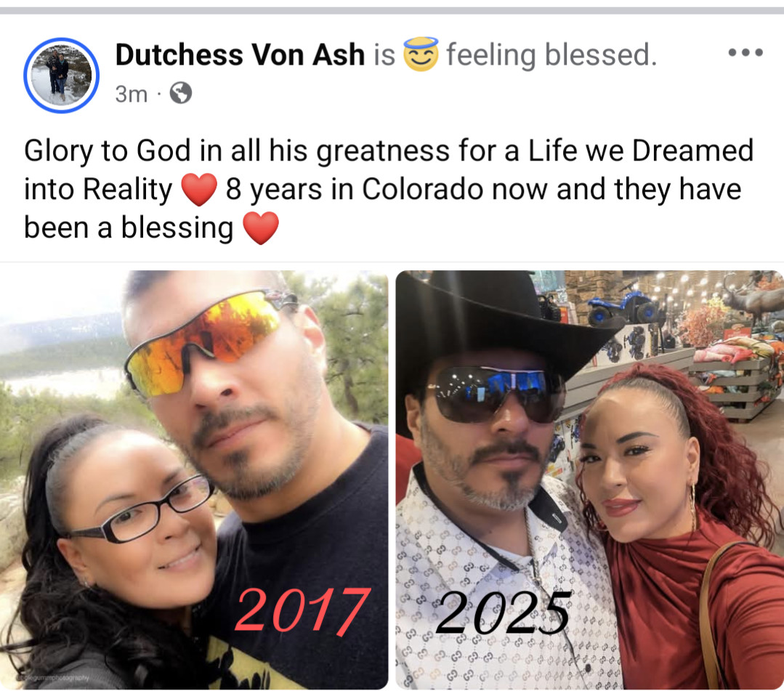The height and width of the screenshot is (691, 784).
Task: Click the black "2025" photo label
Action: click(x=503, y=613)
